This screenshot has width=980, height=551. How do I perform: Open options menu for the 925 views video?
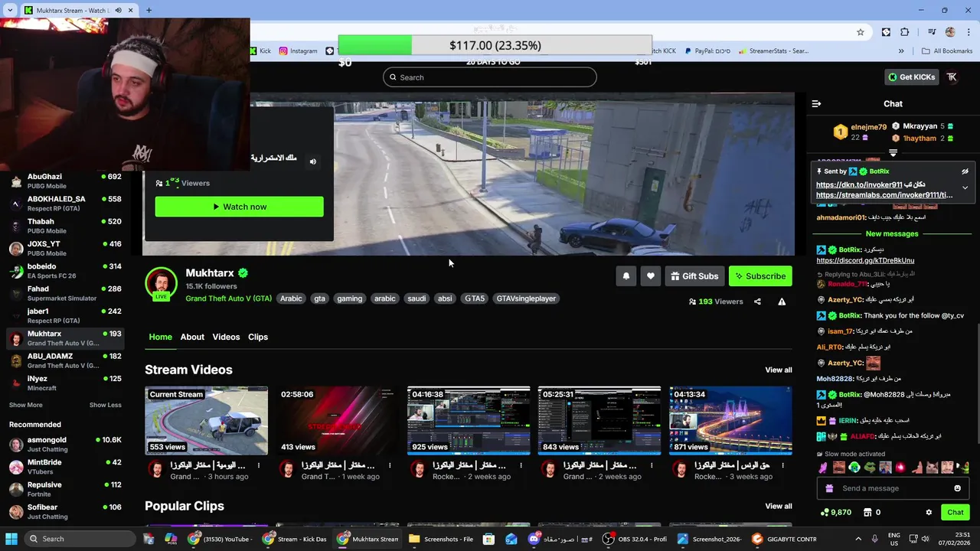pyautogui.click(x=521, y=465)
